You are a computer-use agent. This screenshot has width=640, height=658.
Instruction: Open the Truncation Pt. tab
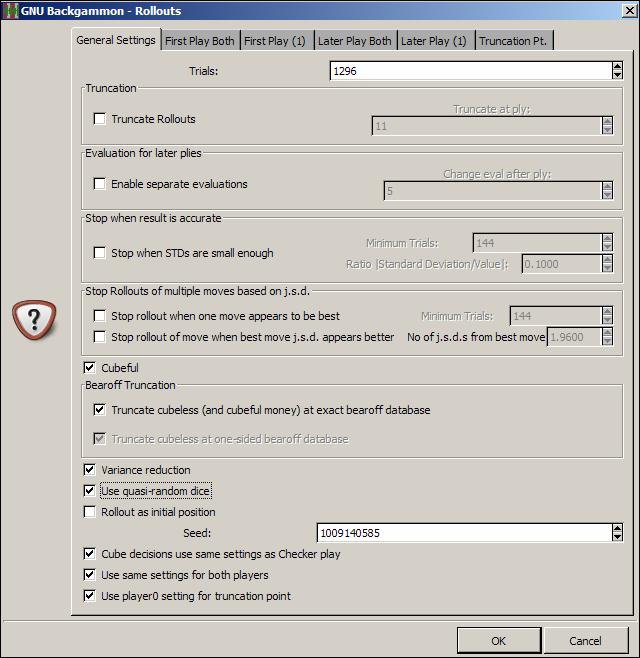(513, 41)
